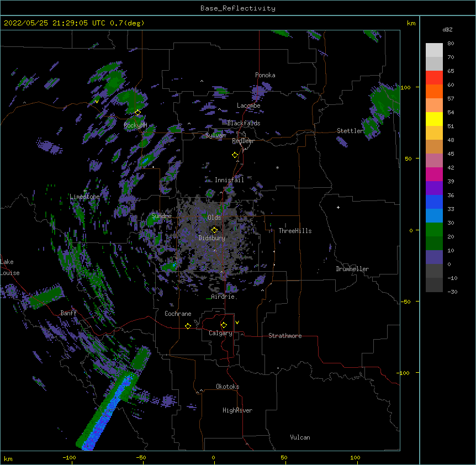Click the km unit label at top right
Image resolution: width=476 pixels, height=465 pixels.
tap(411, 23)
